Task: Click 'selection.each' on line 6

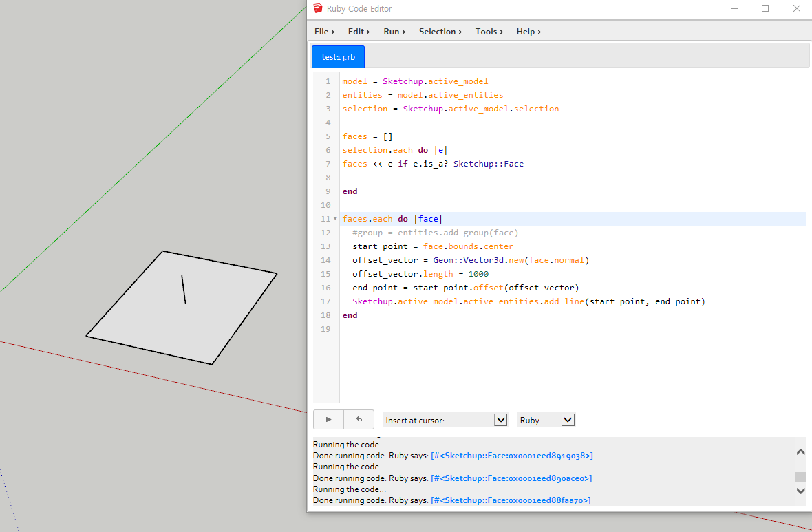Action: click(x=378, y=150)
